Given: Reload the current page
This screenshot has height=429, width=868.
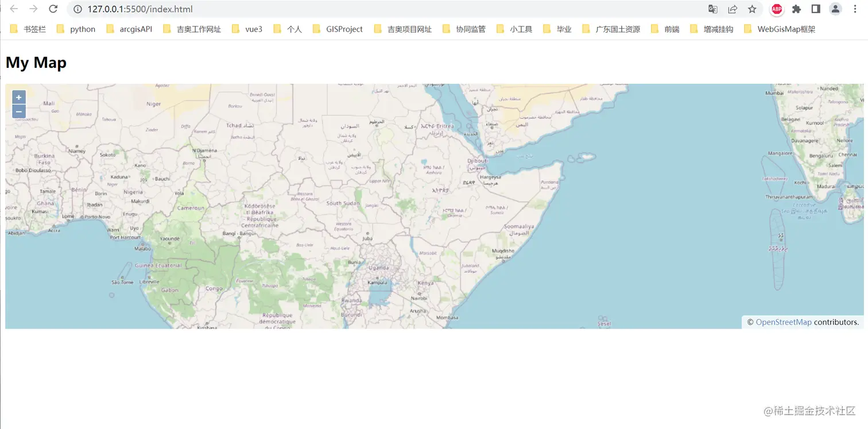Looking at the screenshot, I should [53, 9].
